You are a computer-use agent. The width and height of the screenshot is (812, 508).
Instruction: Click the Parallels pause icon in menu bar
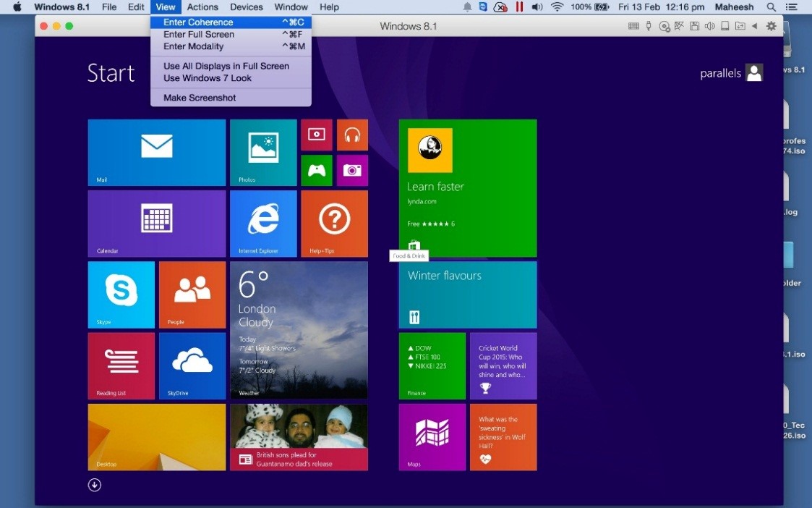[x=519, y=7]
